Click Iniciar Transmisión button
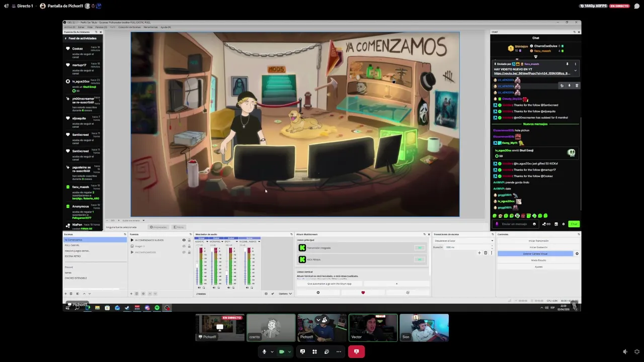This screenshot has height=362, width=644. [538, 241]
